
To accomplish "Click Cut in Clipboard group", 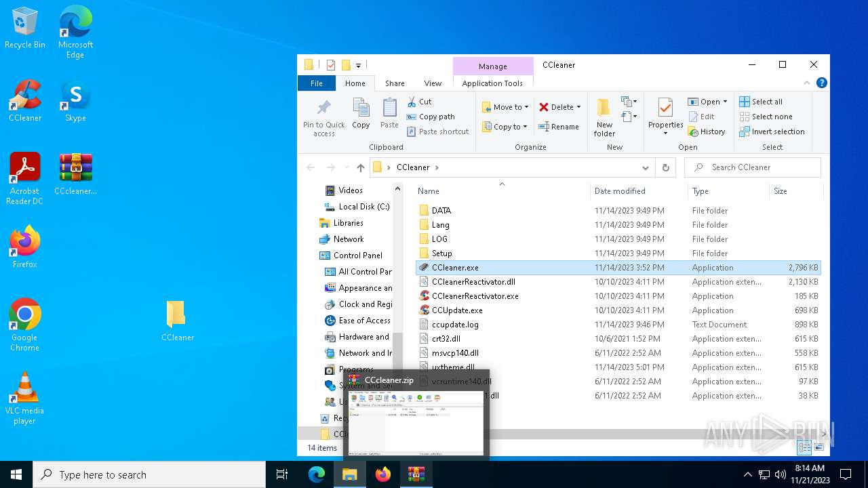I will pyautogui.click(x=419, y=102).
